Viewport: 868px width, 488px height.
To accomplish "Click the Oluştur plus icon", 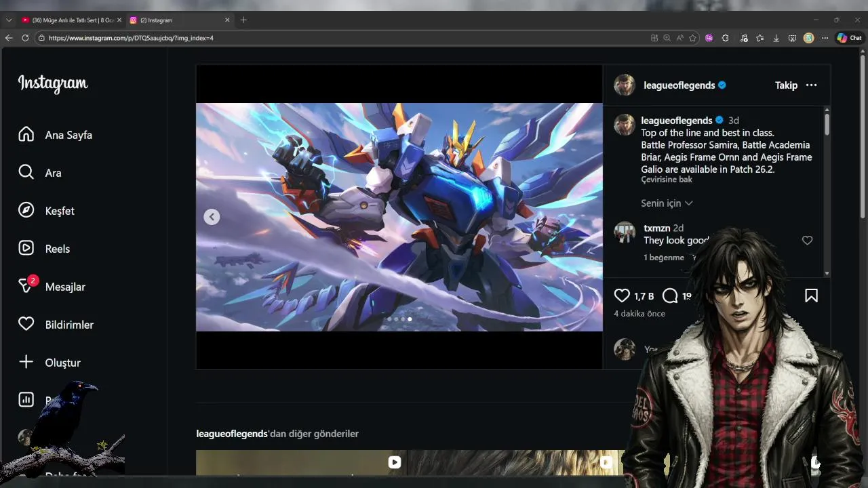I will click(26, 362).
